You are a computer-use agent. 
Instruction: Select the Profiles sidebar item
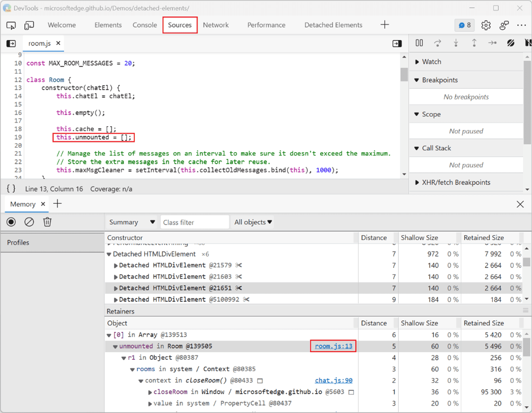click(x=52, y=243)
